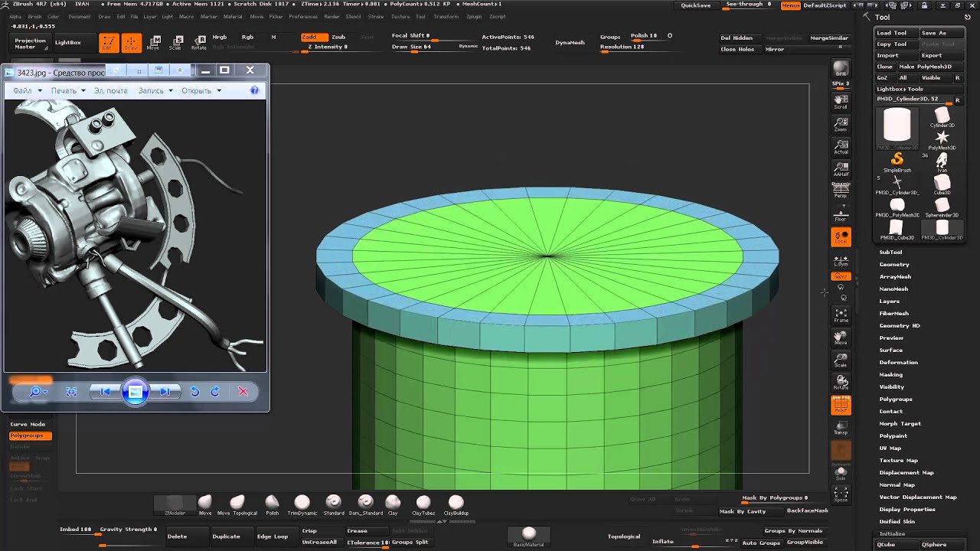Image resolution: width=980 pixels, height=551 pixels.
Task: Open the Transform menu
Action: point(445,16)
